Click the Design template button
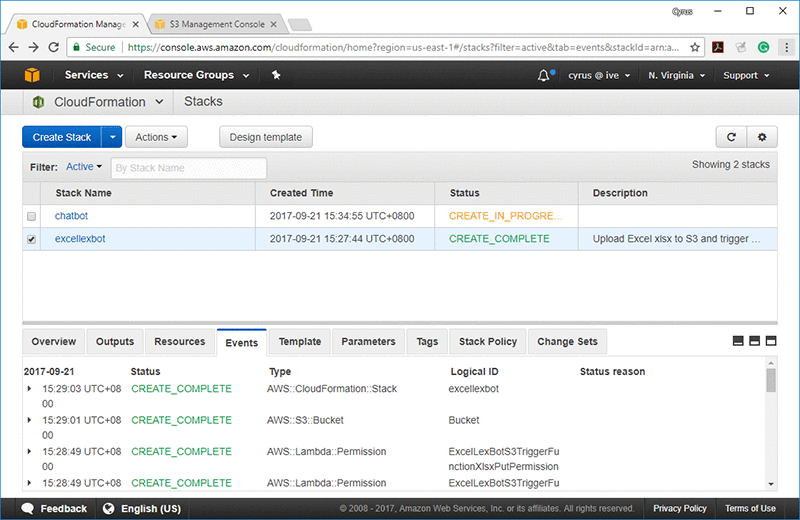 click(266, 137)
